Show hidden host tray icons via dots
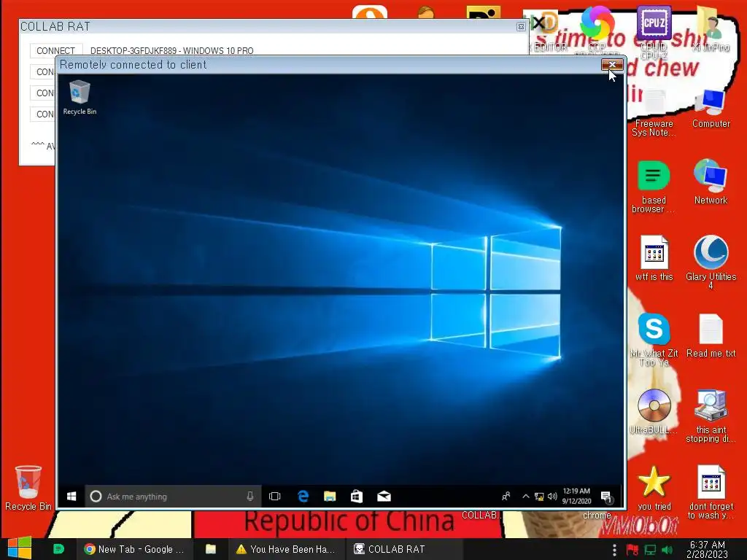This screenshot has height=560, width=747. pos(614,550)
